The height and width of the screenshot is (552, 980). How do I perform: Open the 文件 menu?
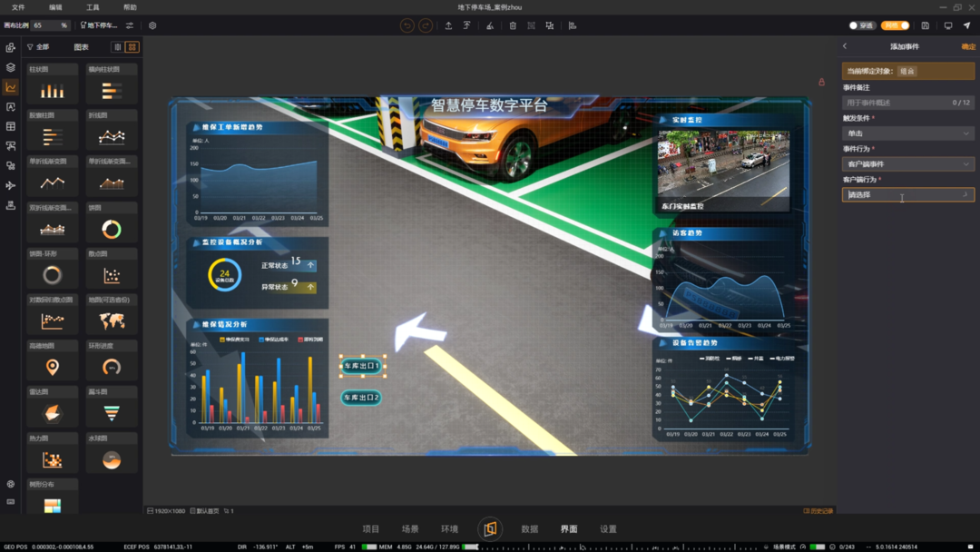tap(18, 7)
